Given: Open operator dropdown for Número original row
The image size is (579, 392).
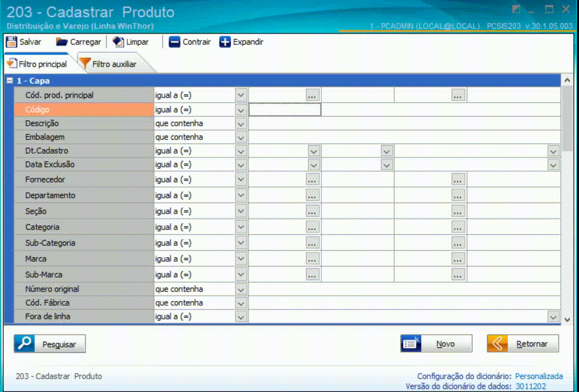Looking at the screenshot, I should [x=241, y=289].
